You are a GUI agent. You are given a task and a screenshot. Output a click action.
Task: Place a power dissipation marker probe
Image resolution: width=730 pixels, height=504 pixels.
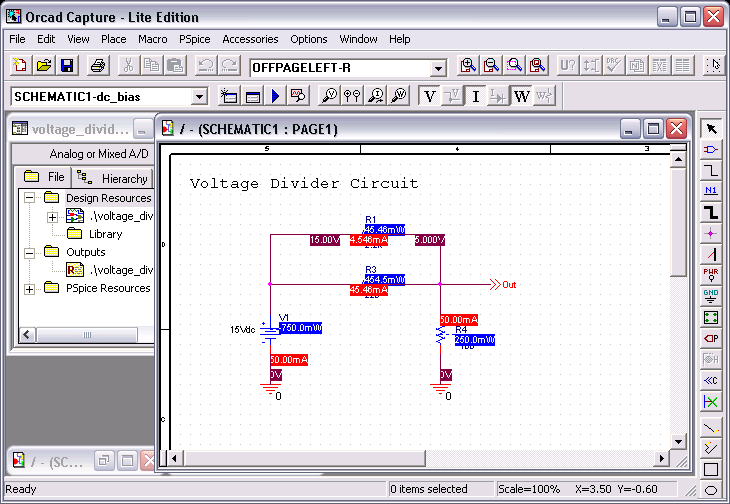(x=399, y=96)
